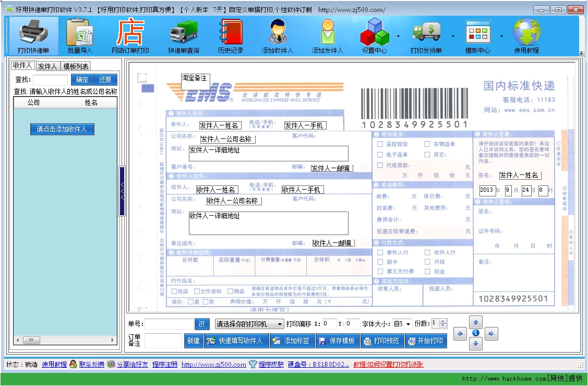Click the 还原 reset button
This screenshot has width=588, height=386.
[105, 79]
